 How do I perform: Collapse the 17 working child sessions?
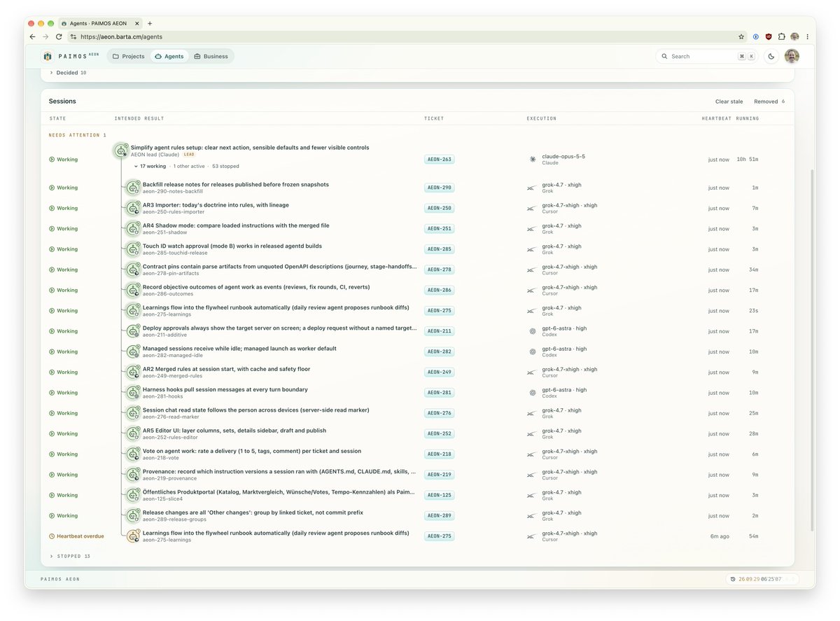152,167
